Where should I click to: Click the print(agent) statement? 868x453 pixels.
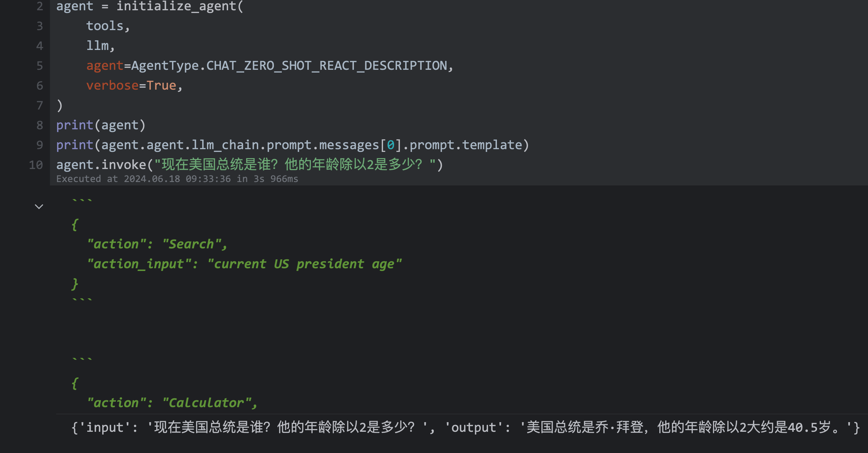pos(101,125)
